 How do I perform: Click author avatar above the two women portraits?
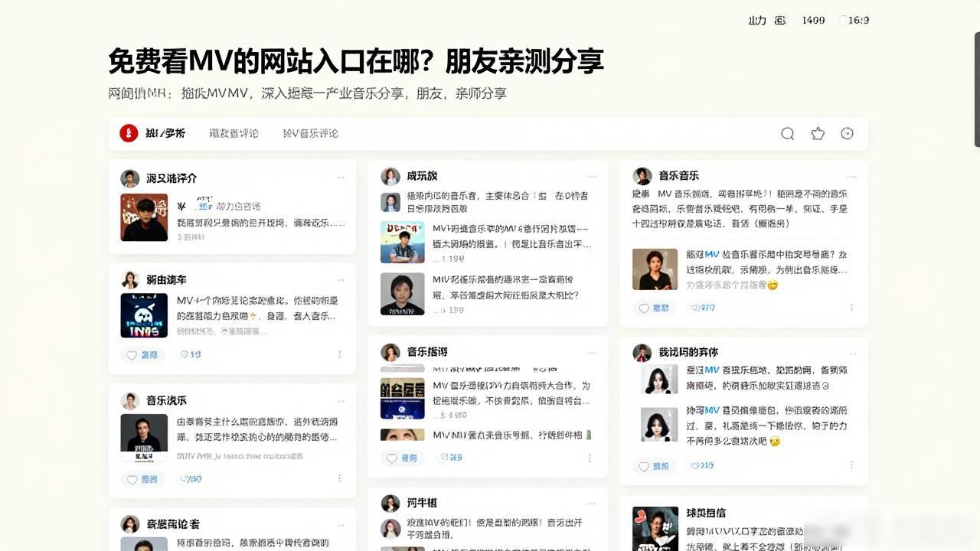[642, 353]
